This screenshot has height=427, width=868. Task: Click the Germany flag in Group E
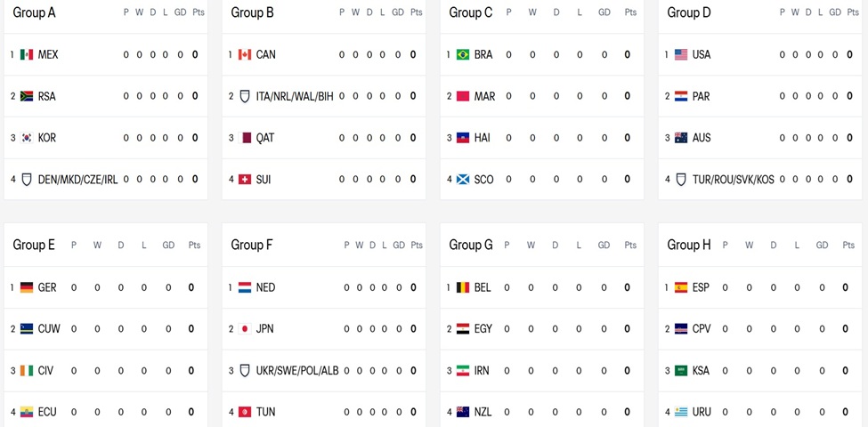(27, 287)
